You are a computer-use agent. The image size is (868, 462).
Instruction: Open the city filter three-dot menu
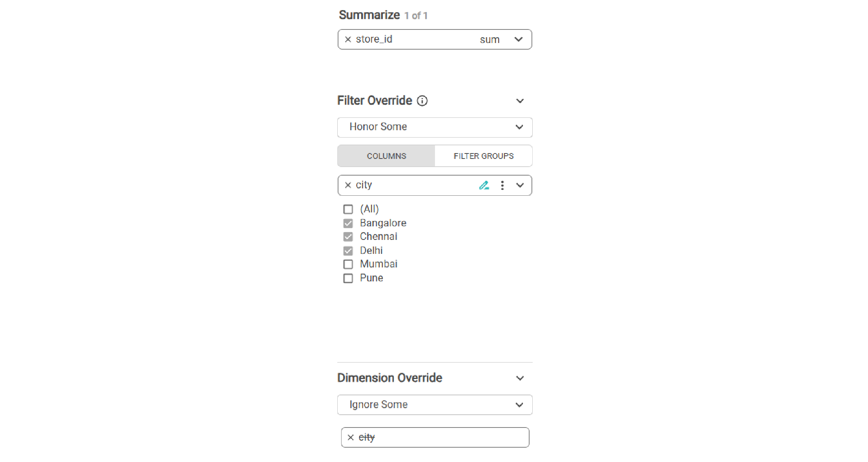click(x=502, y=185)
